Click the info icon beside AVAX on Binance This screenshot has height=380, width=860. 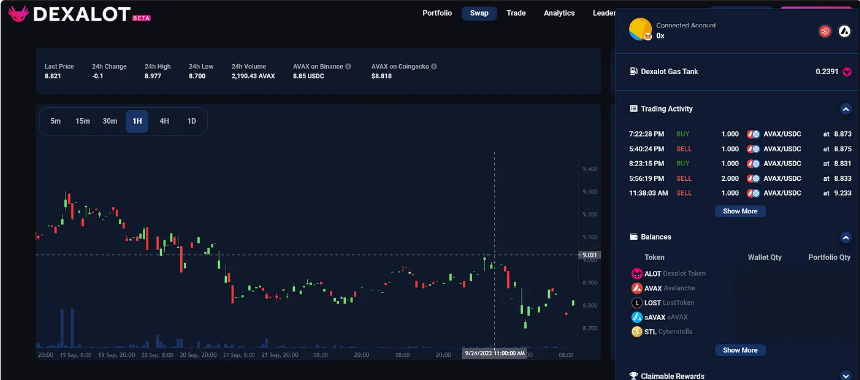pos(348,66)
